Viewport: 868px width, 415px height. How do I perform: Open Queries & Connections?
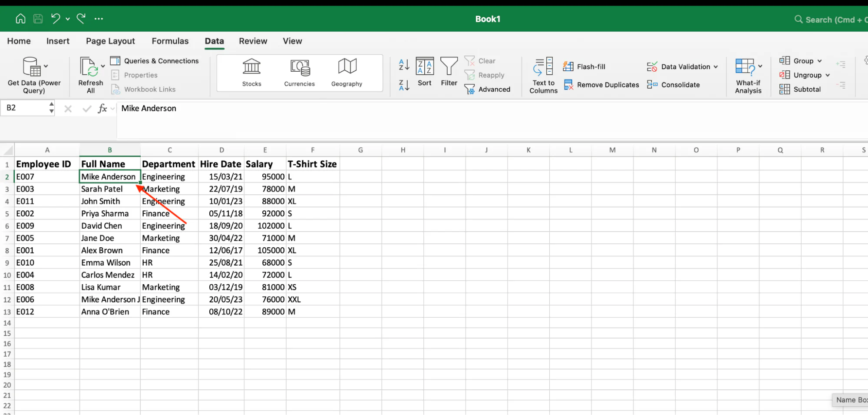pos(155,61)
